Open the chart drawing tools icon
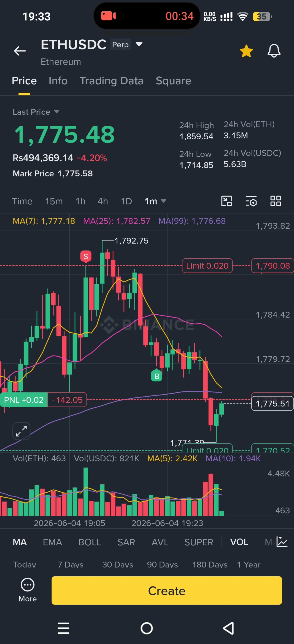This screenshot has height=644, width=294. click(227, 201)
